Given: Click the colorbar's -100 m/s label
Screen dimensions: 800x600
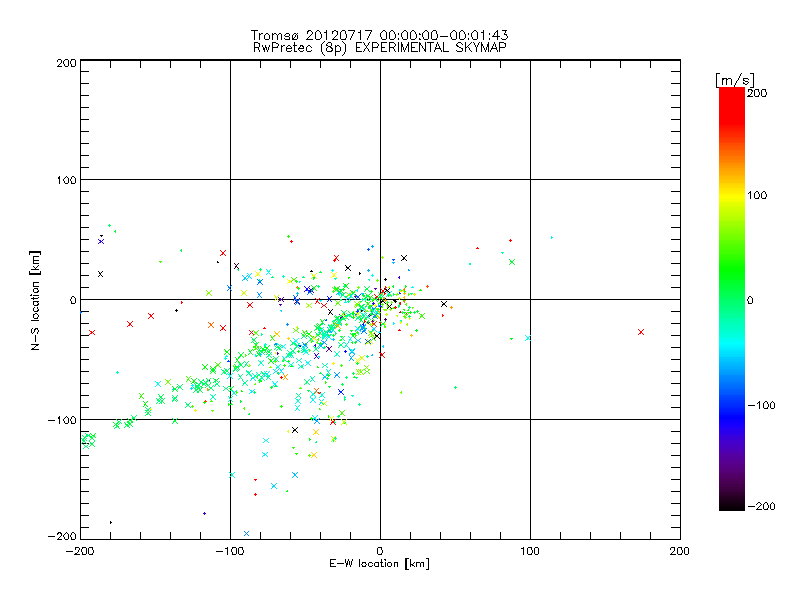Looking at the screenshot, I should (x=761, y=406).
